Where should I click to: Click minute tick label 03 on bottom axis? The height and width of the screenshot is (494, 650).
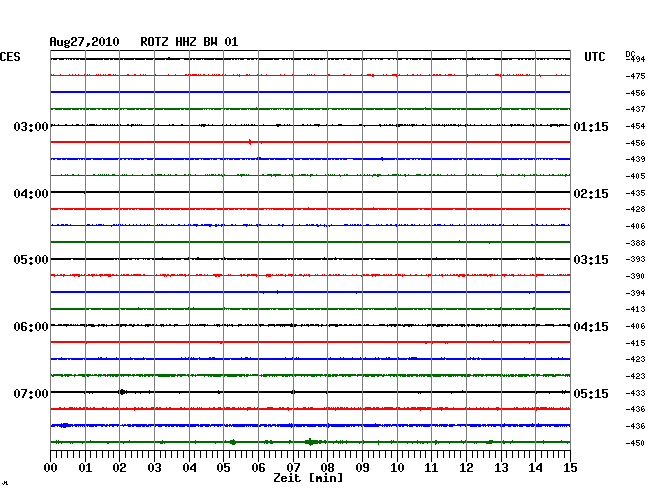[155, 468]
